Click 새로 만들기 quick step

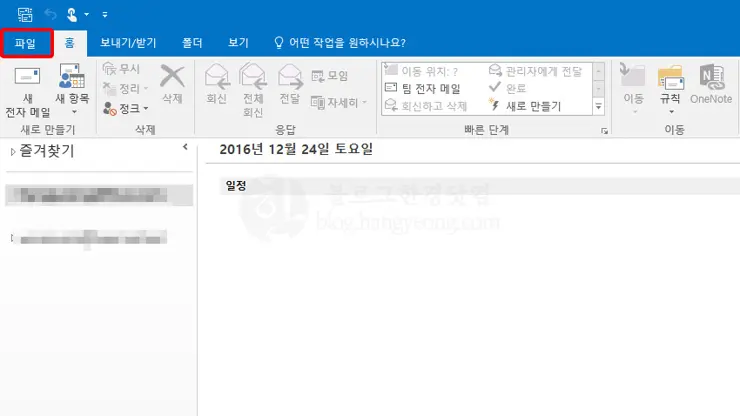(525, 106)
